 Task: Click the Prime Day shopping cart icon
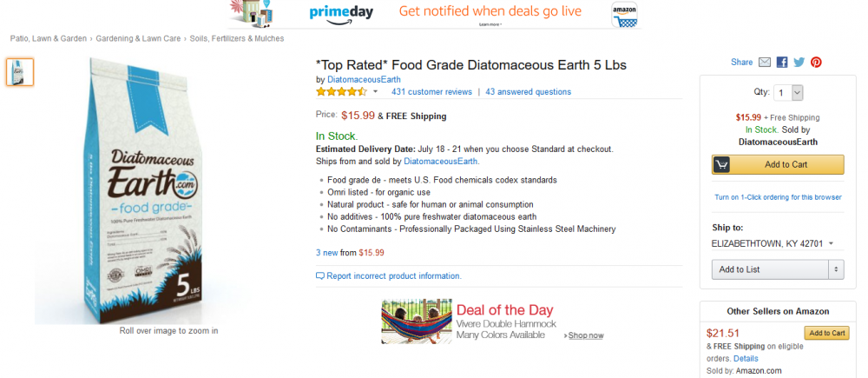624,14
